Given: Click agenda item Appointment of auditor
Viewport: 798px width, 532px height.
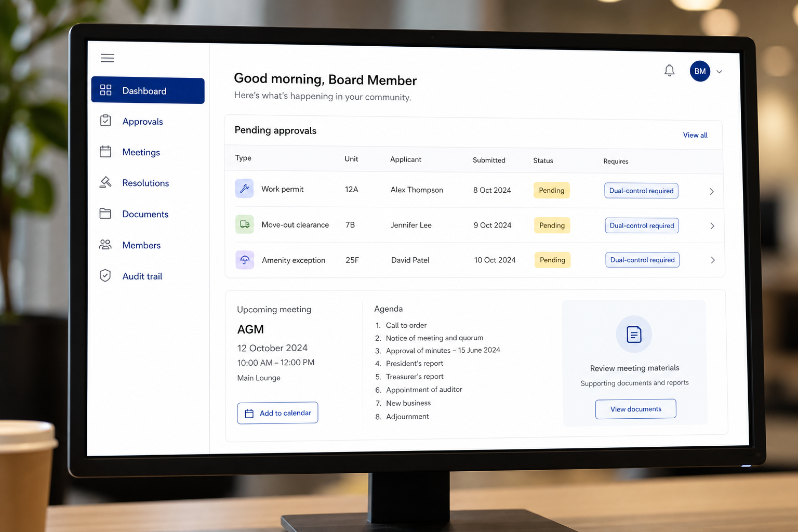Looking at the screenshot, I should (x=424, y=390).
